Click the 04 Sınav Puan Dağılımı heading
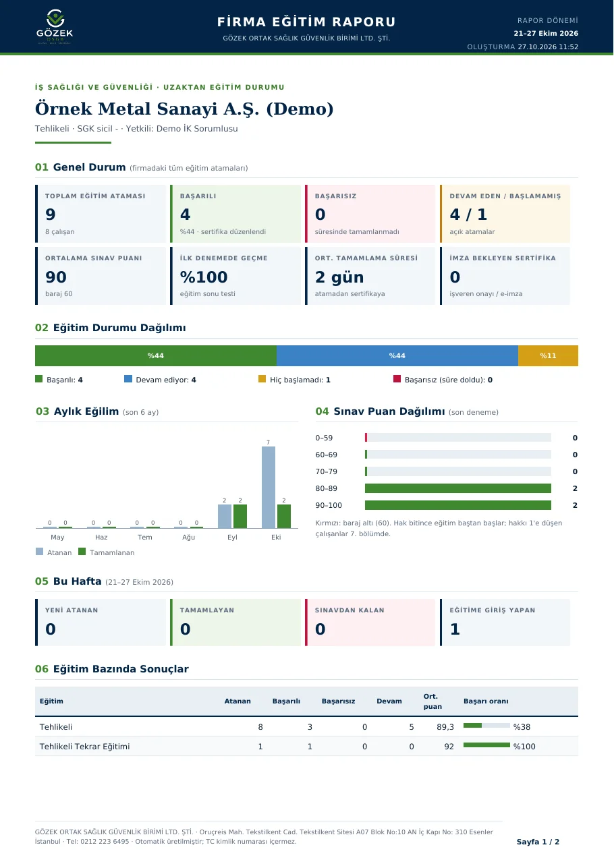The image size is (614, 868). pyautogui.click(x=407, y=411)
